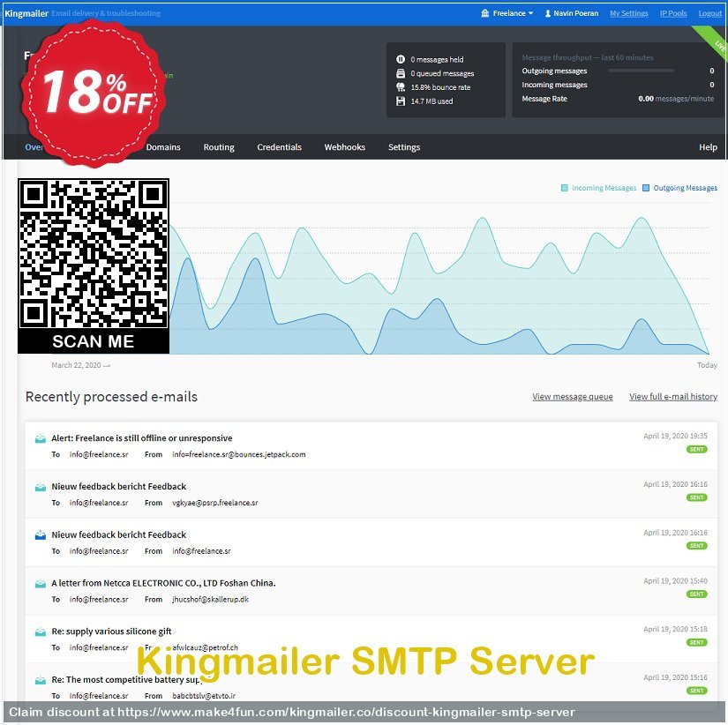Click View full e-mail history link
Image resolution: width=728 pixels, height=725 pixels.
pos(673,397)
